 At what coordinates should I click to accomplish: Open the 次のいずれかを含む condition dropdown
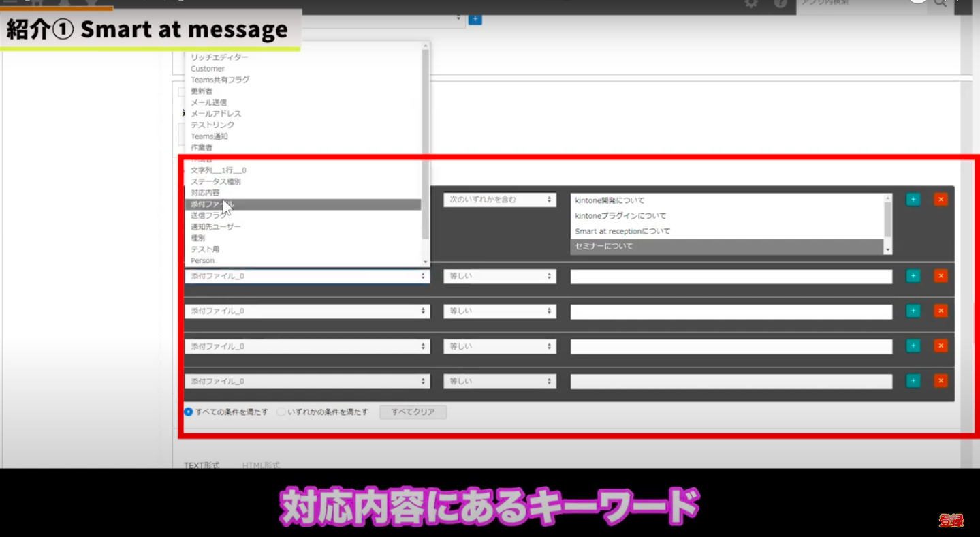[499, 199]
